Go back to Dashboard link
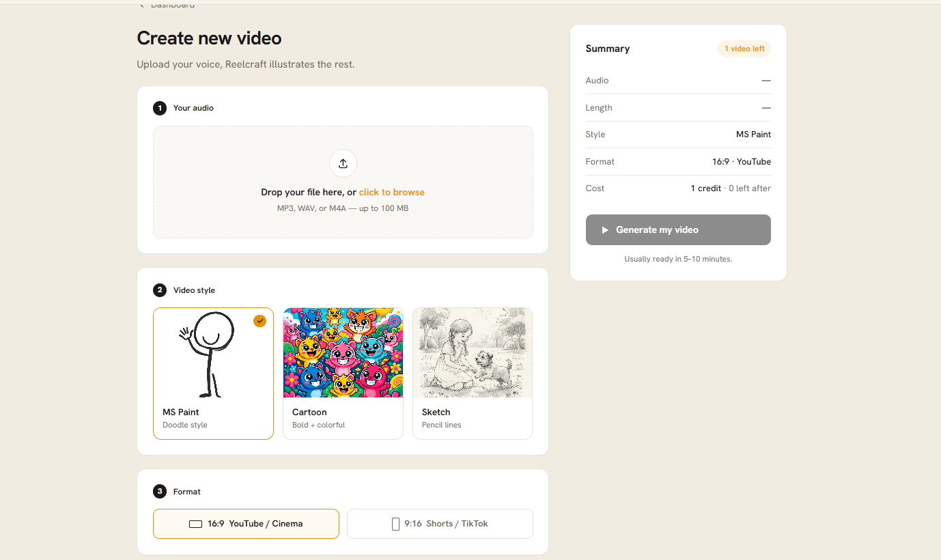This screenshot has height=560, width=941. (x=167, y=5)
